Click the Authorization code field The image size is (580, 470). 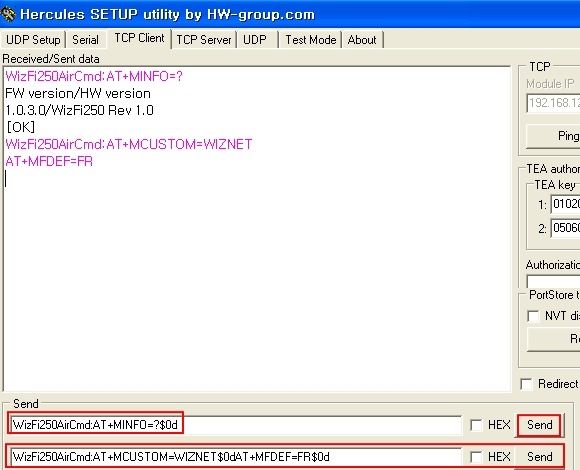553,281
